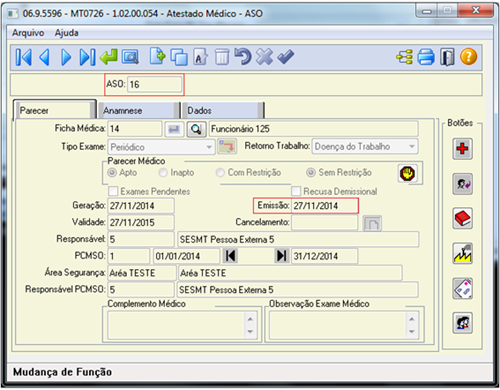Go to first record in toolbar
500x390 pixels.
[x=24, y=57]
